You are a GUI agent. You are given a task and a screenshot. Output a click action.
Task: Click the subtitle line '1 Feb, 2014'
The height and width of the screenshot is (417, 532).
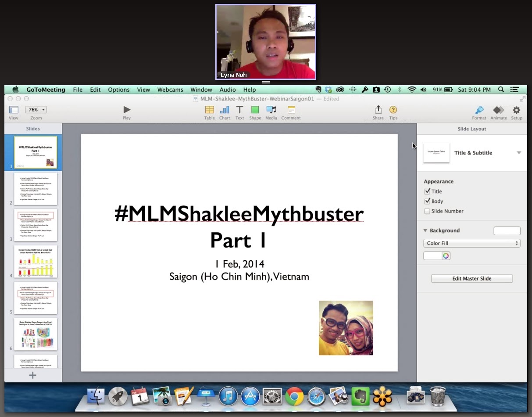coord(239,264)
